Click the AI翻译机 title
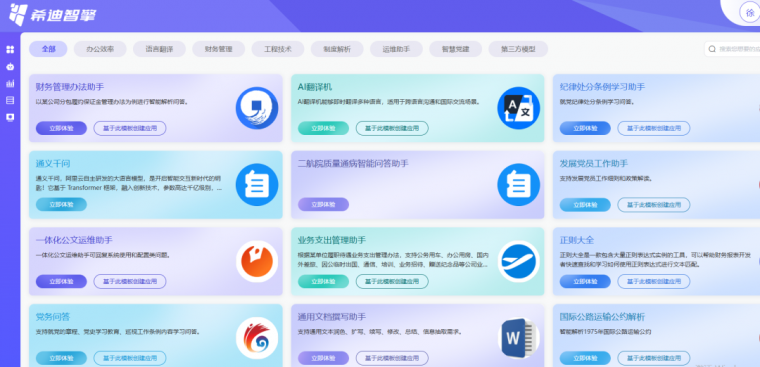The image size is (760, 367). 315,87
